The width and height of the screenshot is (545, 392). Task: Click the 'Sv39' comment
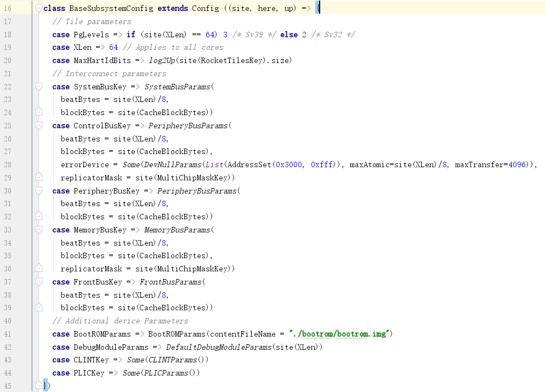pyautogui.click(x=254, y=35)
